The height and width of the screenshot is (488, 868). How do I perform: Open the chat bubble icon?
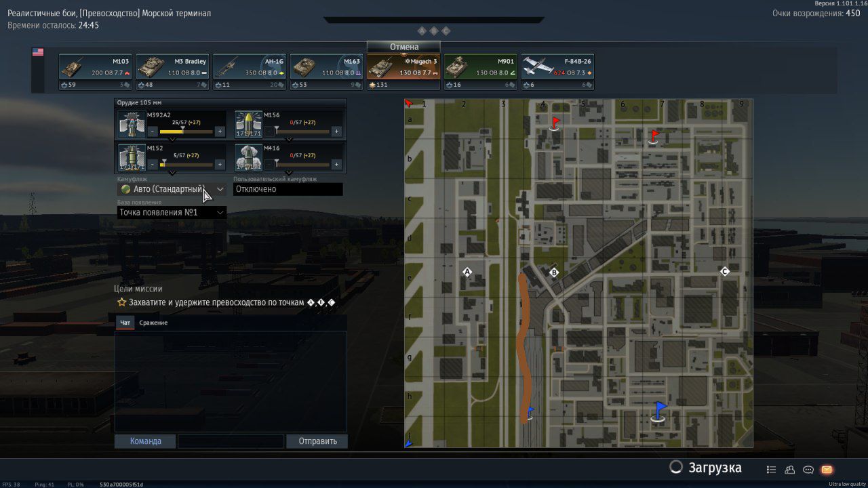pyautogui.click(x=808, y=470)
